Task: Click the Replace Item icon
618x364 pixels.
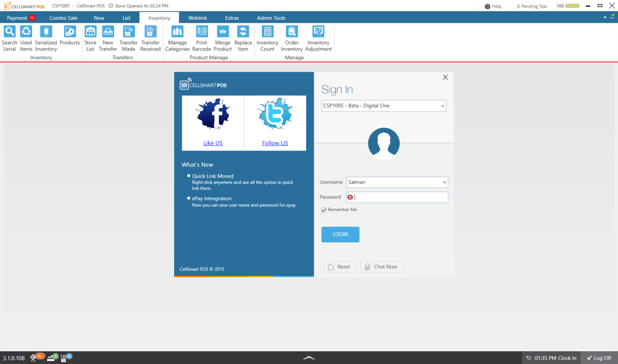Action: coord(243,38)
